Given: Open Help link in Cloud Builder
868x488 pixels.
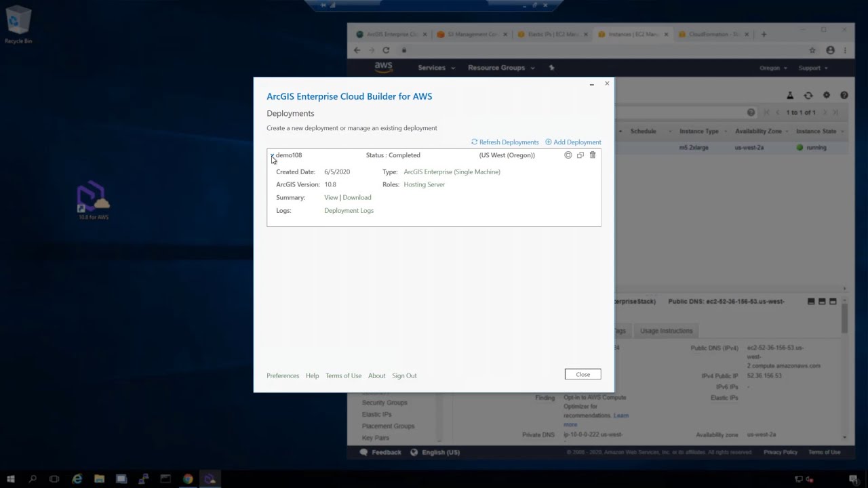Looking at the screenshot, I should point(312,375).
